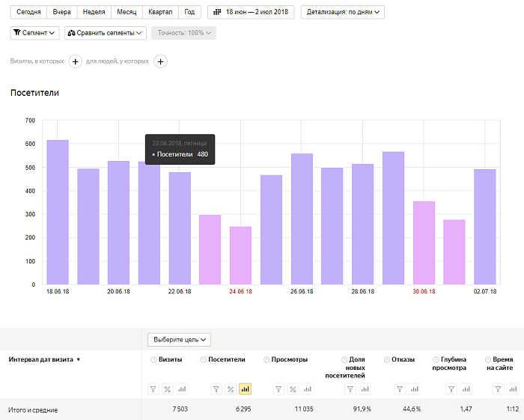
Task: Switch period to Месяц
Action: click(127, 12)
